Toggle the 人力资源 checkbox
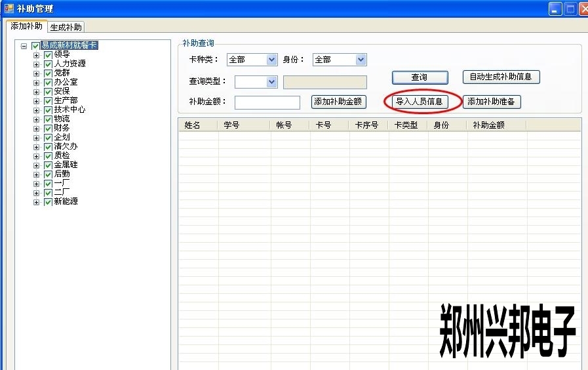The image size is (588, 370). [48, 64]
